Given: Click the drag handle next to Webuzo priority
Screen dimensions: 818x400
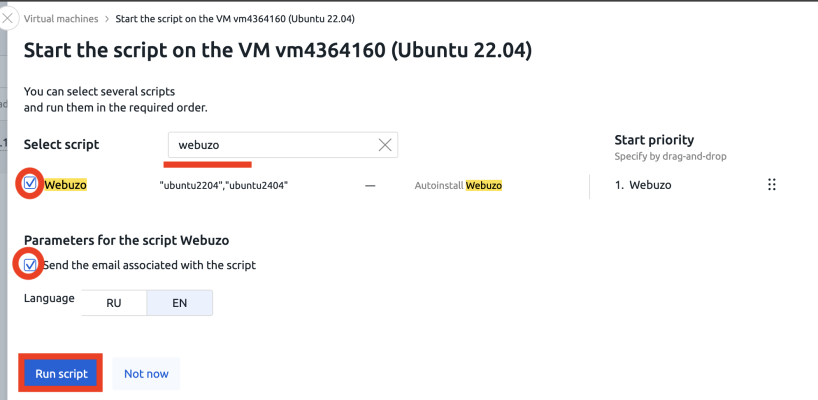Looking at the screenshot, I should pyautogui.click(x=772, y=185).
